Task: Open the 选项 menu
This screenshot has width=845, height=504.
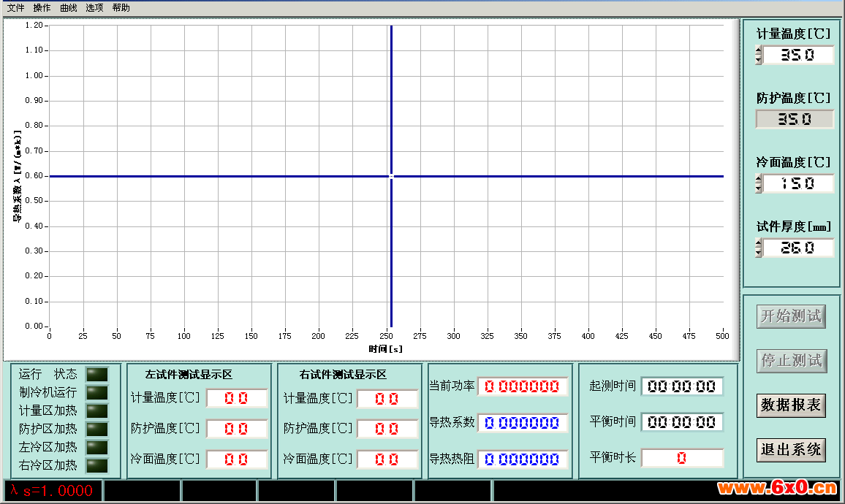Action: pos(94,7)
